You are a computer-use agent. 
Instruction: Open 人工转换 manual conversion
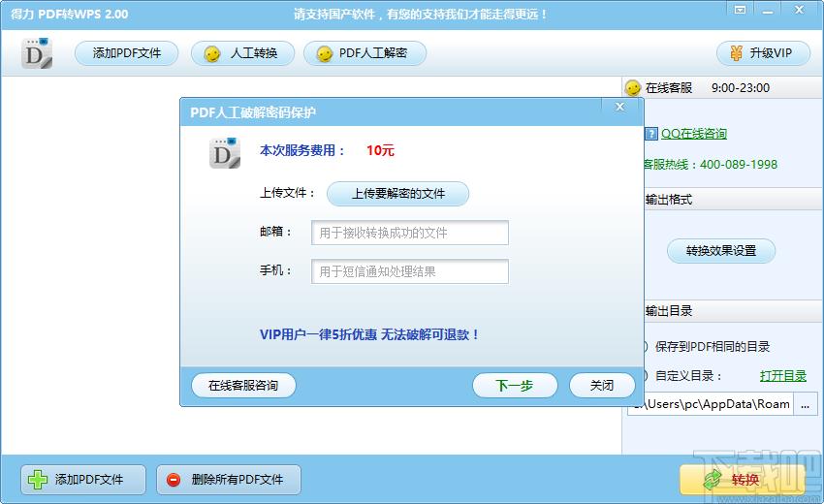click(242, 53)
